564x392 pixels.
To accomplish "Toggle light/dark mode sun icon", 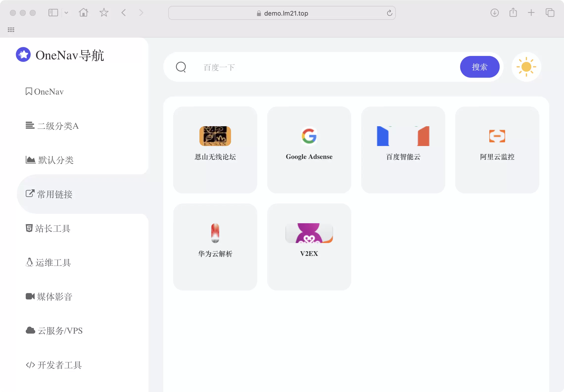I will (526, 67).
